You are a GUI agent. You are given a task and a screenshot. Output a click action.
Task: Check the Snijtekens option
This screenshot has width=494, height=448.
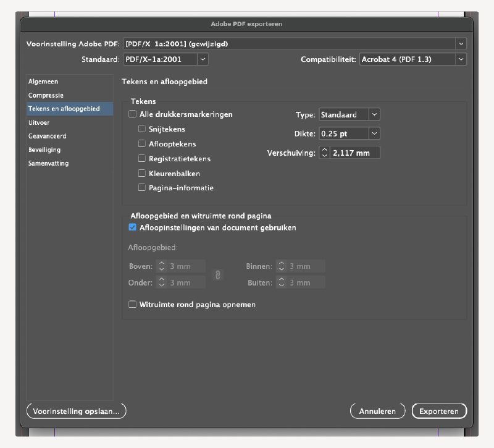[142, 129]
